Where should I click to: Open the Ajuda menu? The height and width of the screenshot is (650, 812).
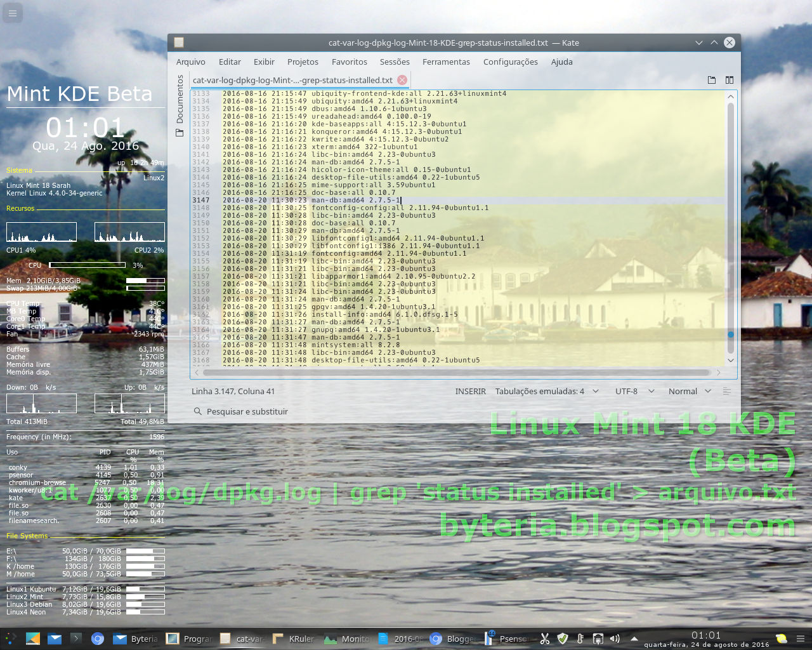coord(561,62)
